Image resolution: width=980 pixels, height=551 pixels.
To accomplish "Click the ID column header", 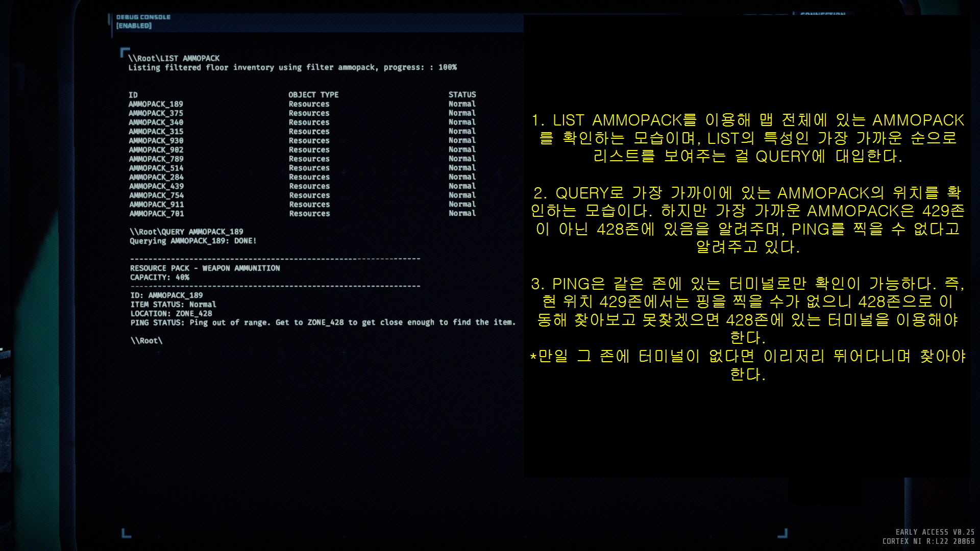I will coord(133,95).
